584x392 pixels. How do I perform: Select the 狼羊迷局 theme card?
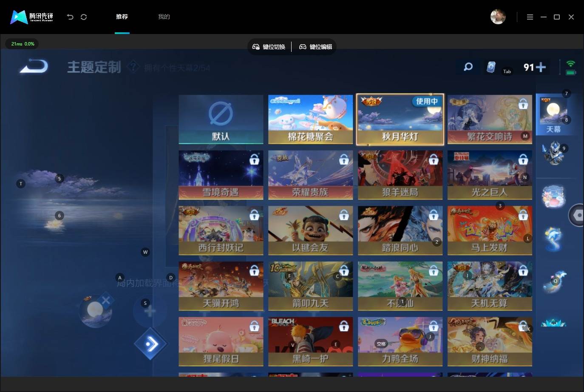coord(400,175)
